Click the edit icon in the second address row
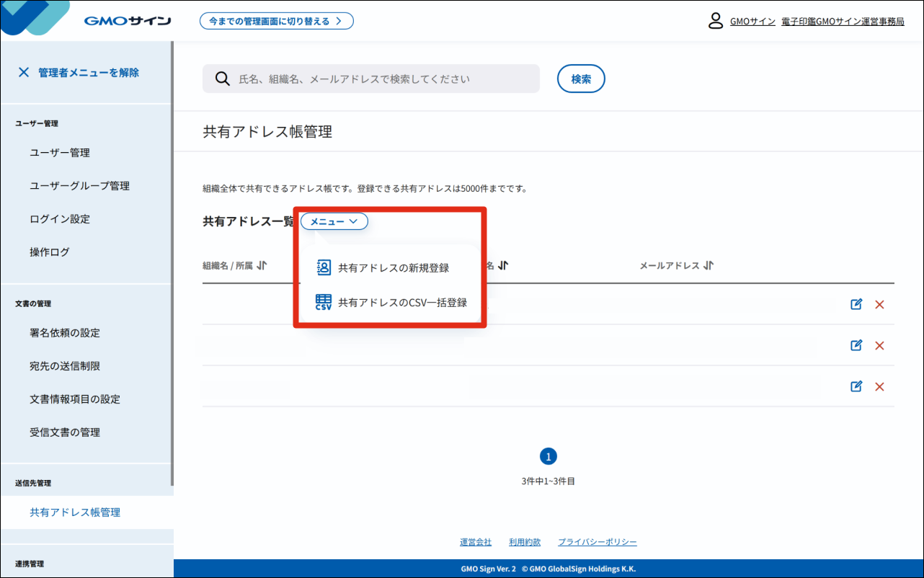The image size is (924, 578). [x=856, y=345]
